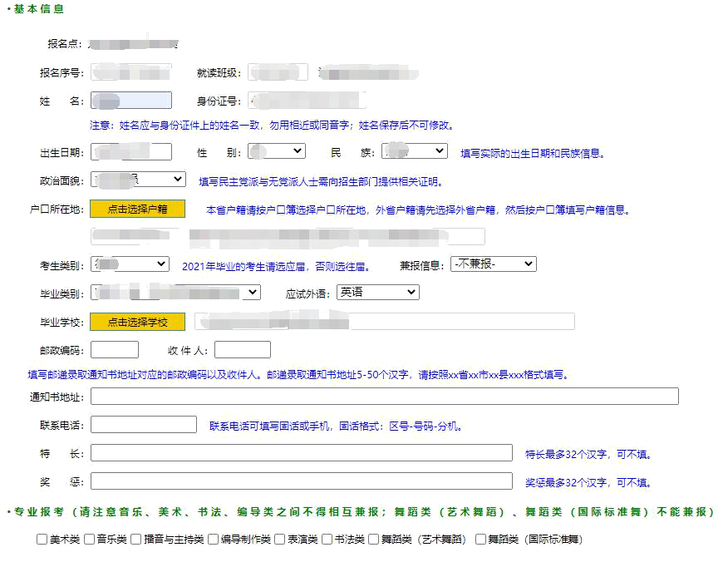
Task: Click the 点击选择学校 button
Action: (x=137, y=321)
